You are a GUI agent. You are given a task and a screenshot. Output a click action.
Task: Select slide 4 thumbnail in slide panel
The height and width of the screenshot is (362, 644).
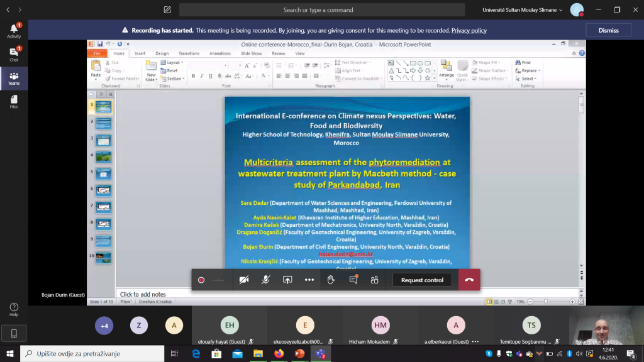(x=104, y=157)
